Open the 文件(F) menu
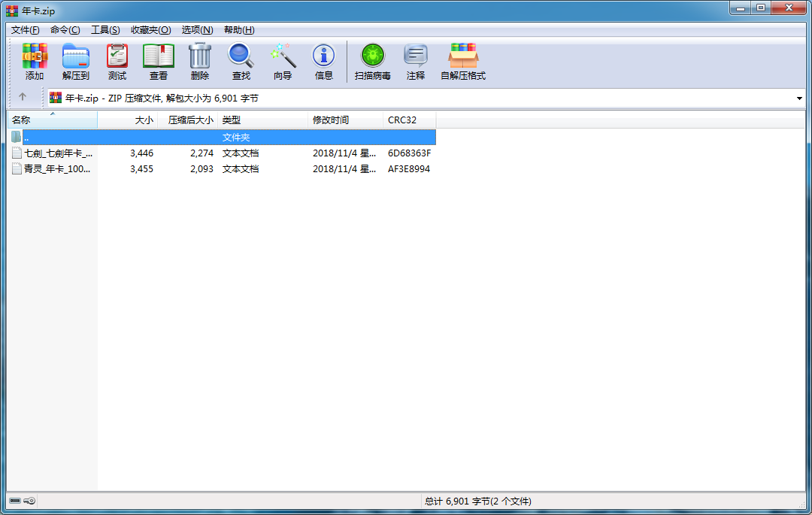 pos(26,30)
